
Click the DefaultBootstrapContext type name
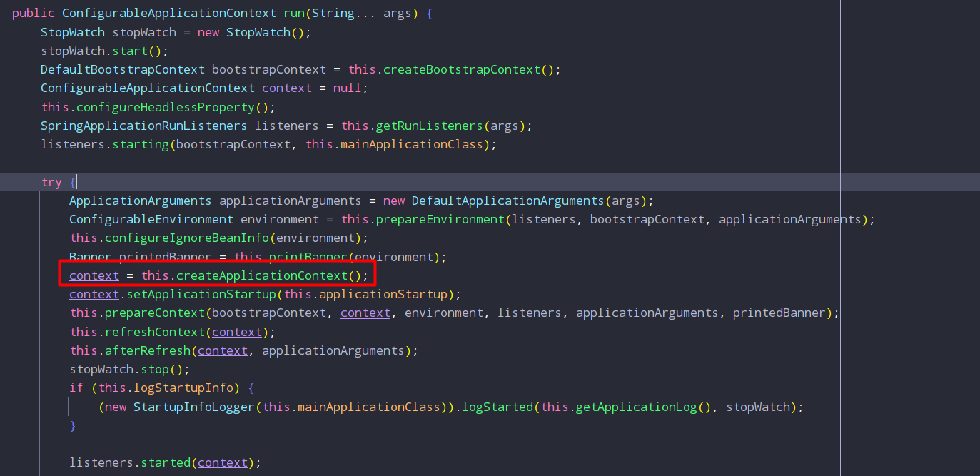pyautogui.click(x=123, y=69)
